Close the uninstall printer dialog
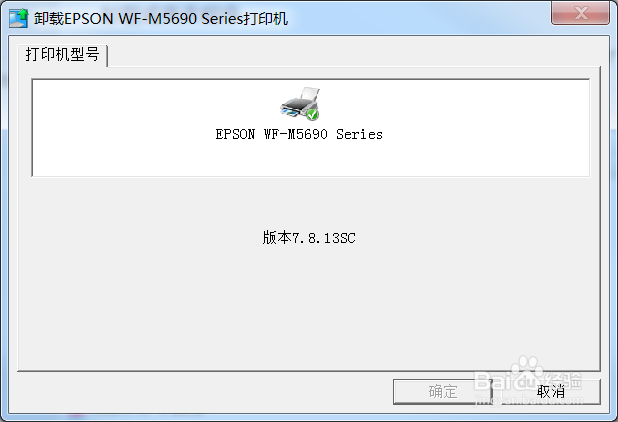The image size is (618, 422). coord(580,13)
